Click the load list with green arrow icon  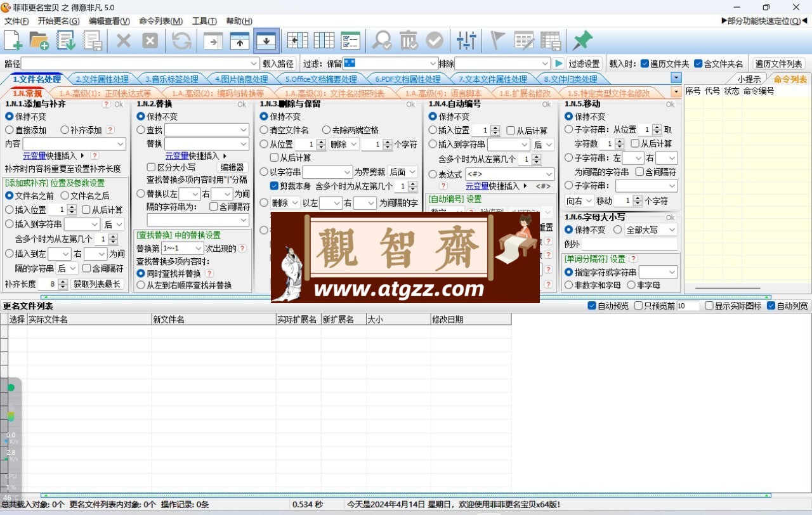point(66,41)
